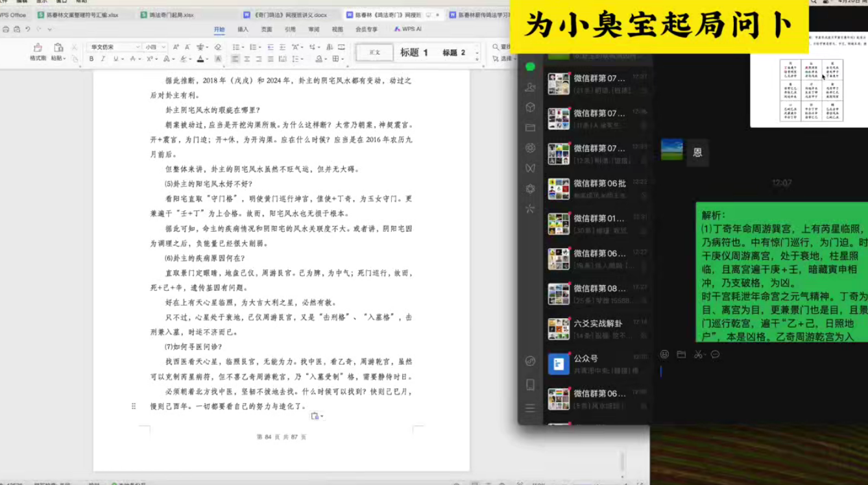The height and width of the screenshot is (485, 868).
Task: Open WeChat Moments aperture icon
Action: pyautogui.click(x=530, y=148)
